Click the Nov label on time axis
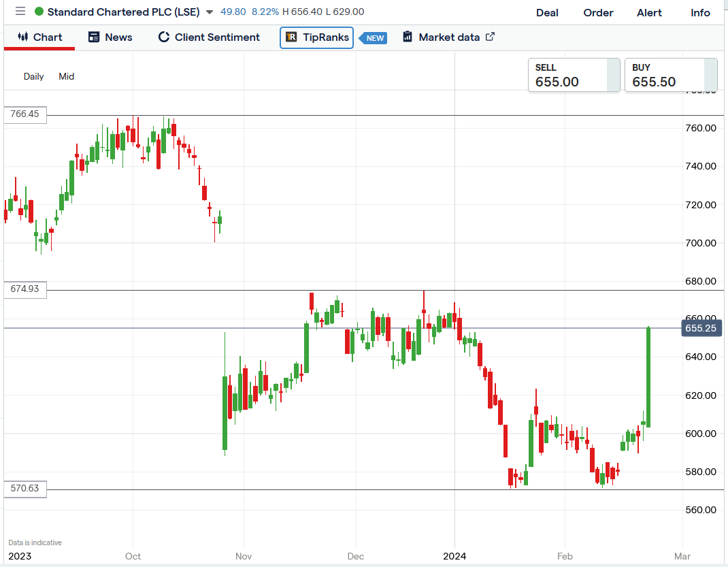The width and height of the screenshot is (728, 567). 244,556
